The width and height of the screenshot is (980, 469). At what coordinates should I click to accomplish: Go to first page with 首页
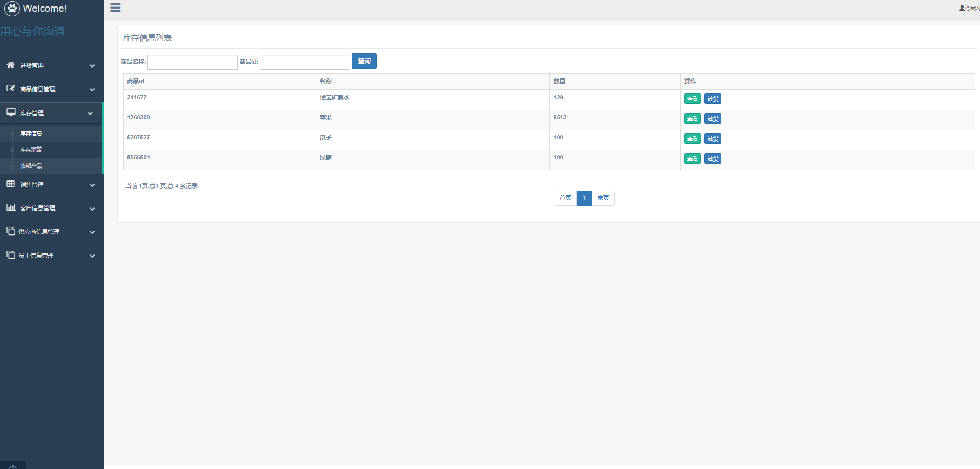tap(565, 198)
